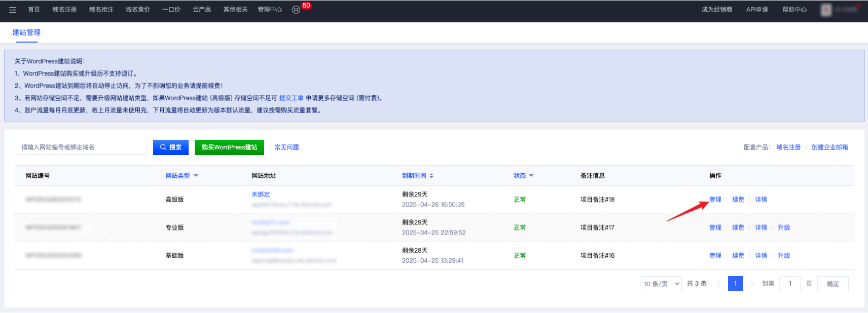Open the 创建企业邮箱 link
This screenshot has width=868, height=313.
pyautogui.click(x=829, y=147)
